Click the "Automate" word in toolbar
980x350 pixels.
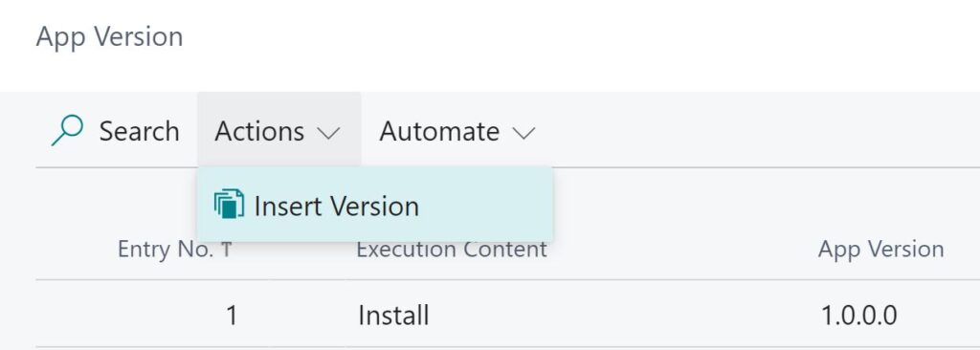(x=439, y=131)
